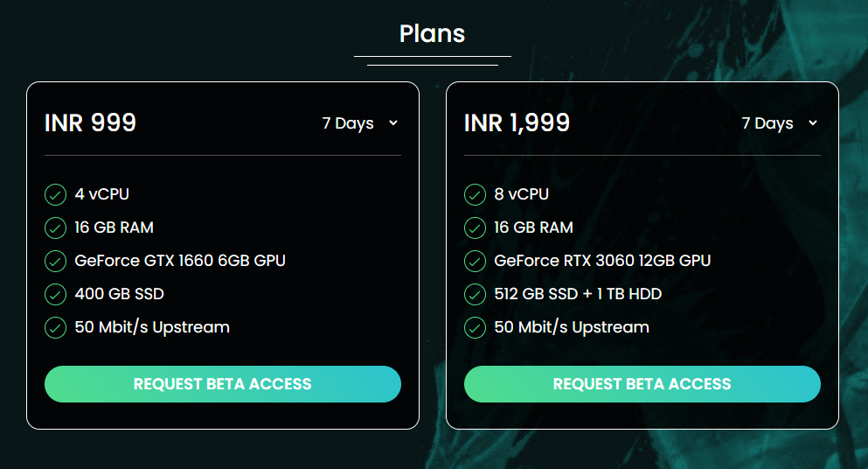The width and height of the screenshot is (868, 469).
Task: Select the INR 999 price heading
Action: pos(90,122)
